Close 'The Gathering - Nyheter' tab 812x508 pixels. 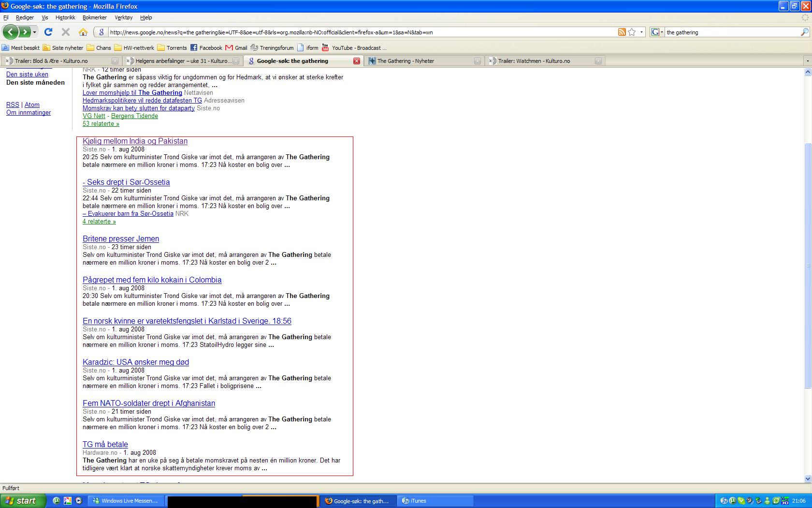478,61
